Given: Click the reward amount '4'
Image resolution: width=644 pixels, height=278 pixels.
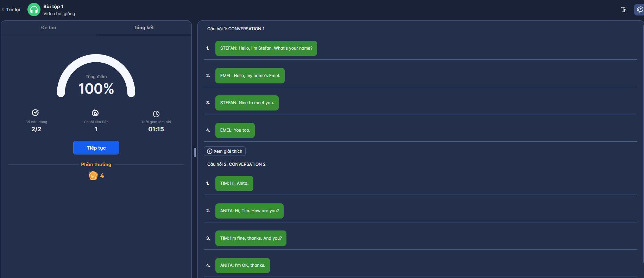Looking at the screenshot, I should coord(102,176).
